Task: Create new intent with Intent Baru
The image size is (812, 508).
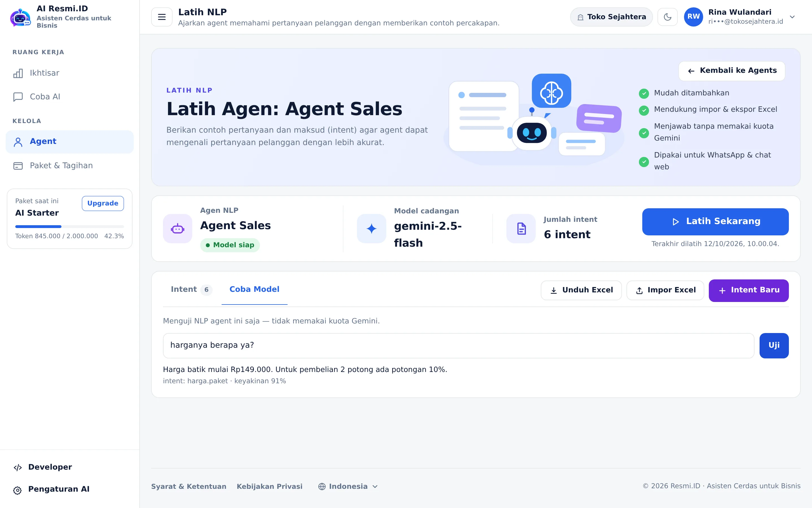Action: pyautogui.click(x=749, y=290)
